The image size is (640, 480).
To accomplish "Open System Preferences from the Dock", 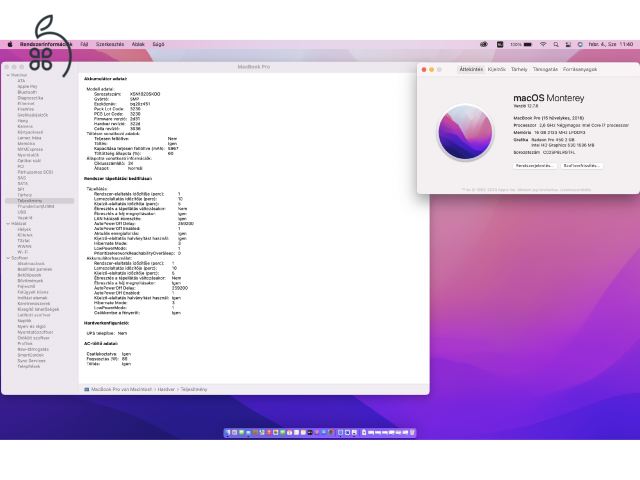I will pos(331,432).
